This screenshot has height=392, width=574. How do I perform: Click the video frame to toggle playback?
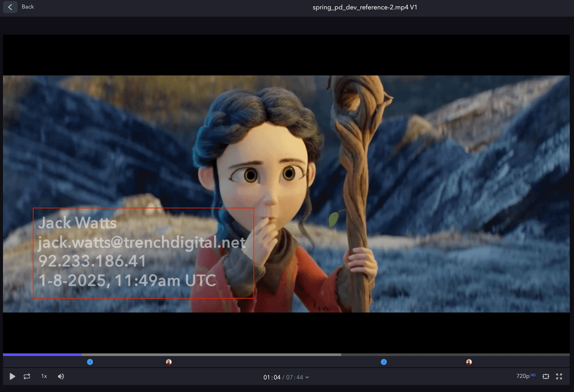coord(286,194)
